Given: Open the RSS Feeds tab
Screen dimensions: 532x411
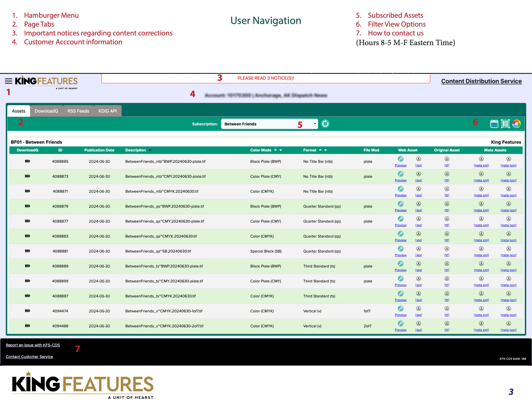Looking at the screenshot, I should click(x=78, y=111).
